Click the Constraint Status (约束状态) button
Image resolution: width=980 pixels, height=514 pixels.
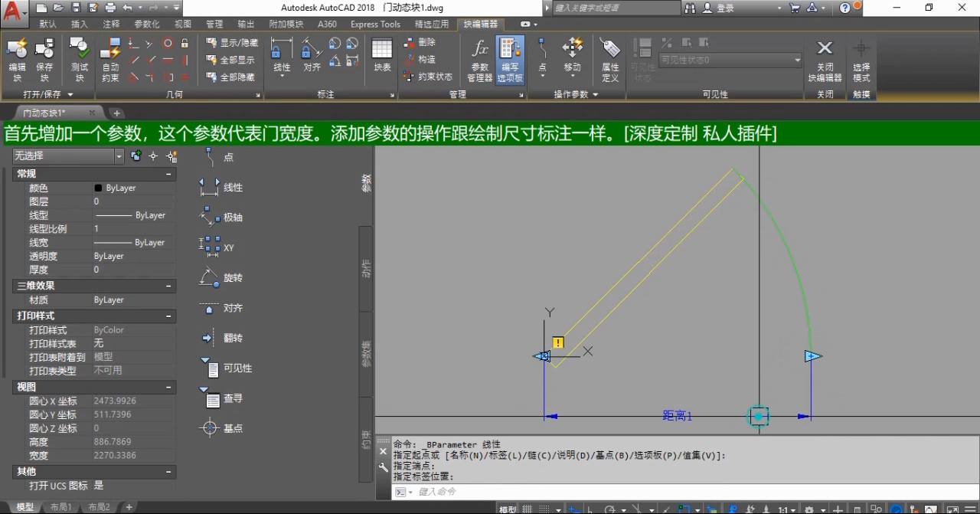point(429,77)
